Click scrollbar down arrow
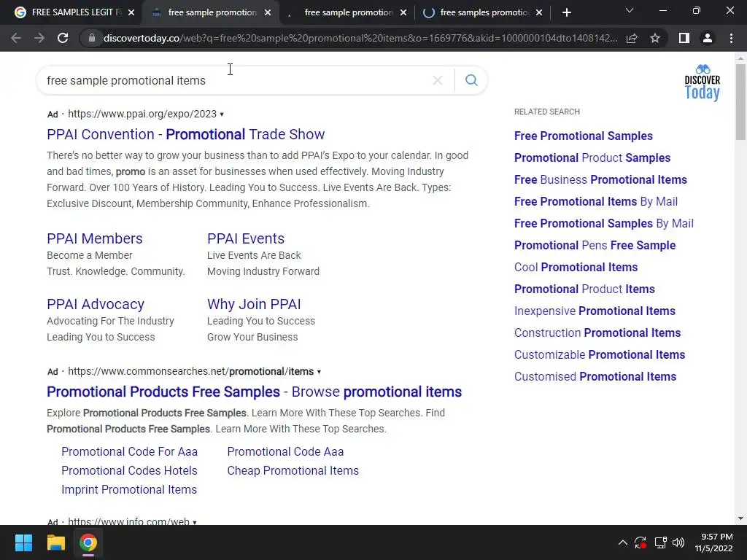This screenshot has height=560, width=747. (740, 518)
